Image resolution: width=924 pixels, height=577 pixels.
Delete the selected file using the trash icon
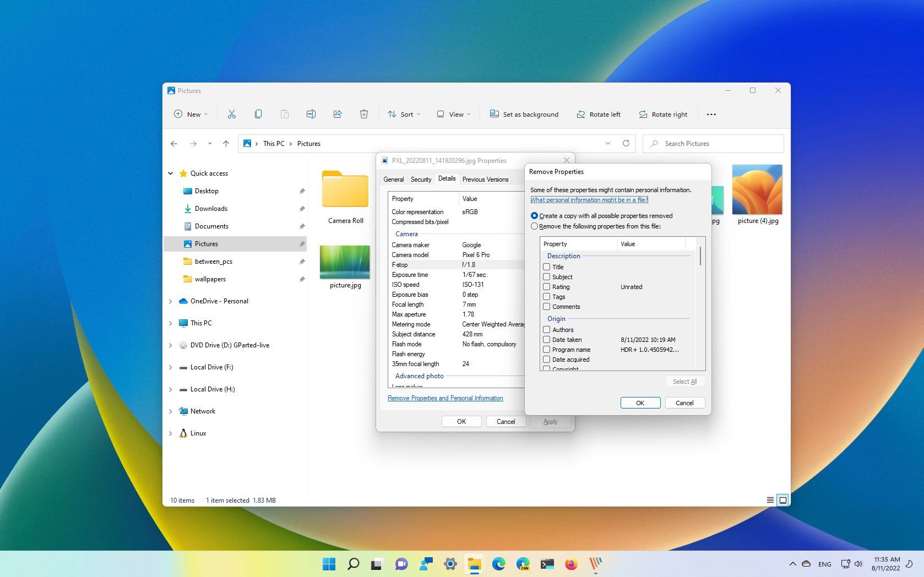[363, 114]
